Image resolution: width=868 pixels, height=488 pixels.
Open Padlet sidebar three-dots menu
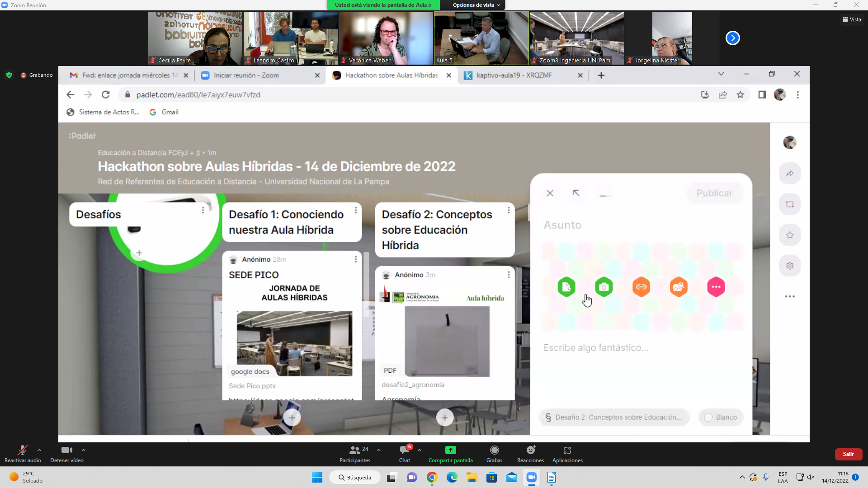790,296
